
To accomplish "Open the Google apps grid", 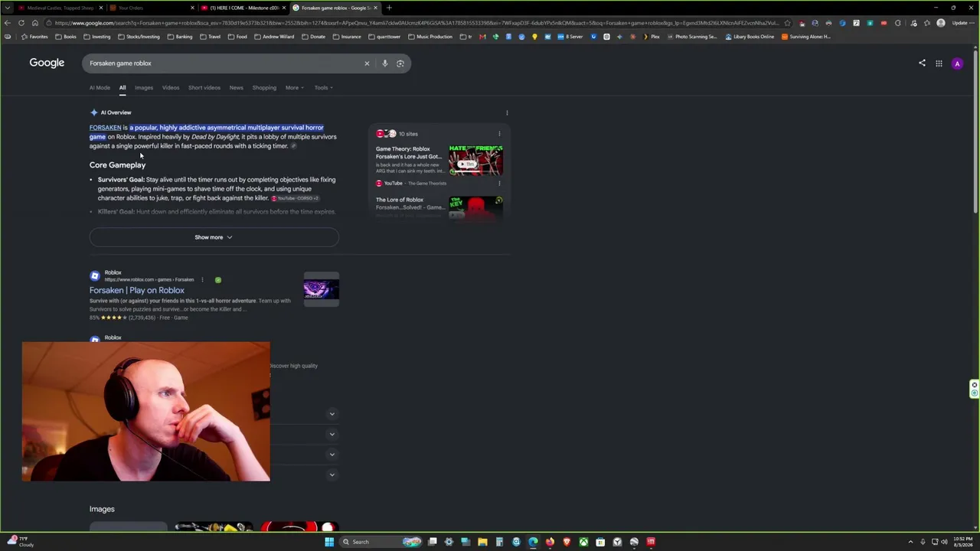I will click(x=939, y=64).
